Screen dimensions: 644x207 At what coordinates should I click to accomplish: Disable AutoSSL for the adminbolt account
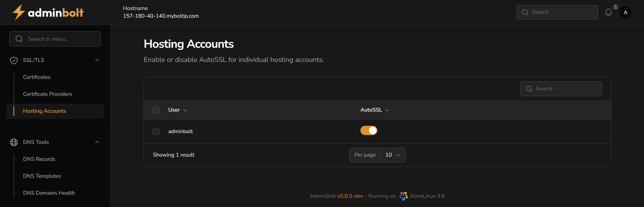(x=369, y=130)
